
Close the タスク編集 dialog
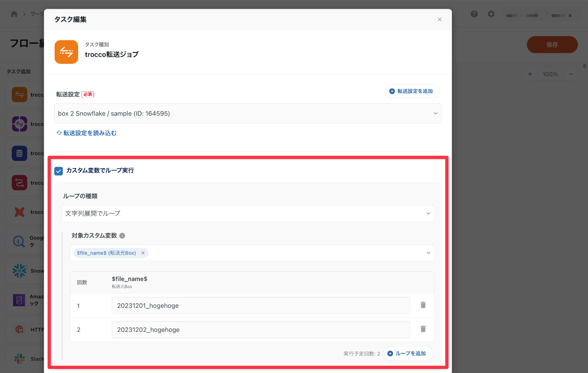(x=440, y=19)
